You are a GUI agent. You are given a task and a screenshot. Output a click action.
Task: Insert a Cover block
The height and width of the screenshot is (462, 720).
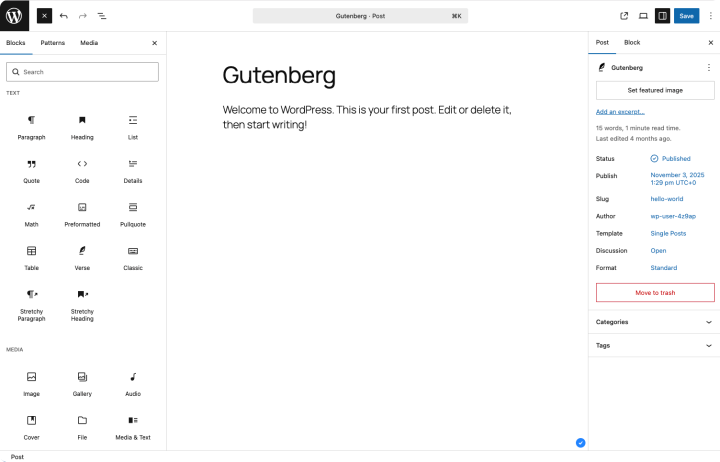[31, 428]
